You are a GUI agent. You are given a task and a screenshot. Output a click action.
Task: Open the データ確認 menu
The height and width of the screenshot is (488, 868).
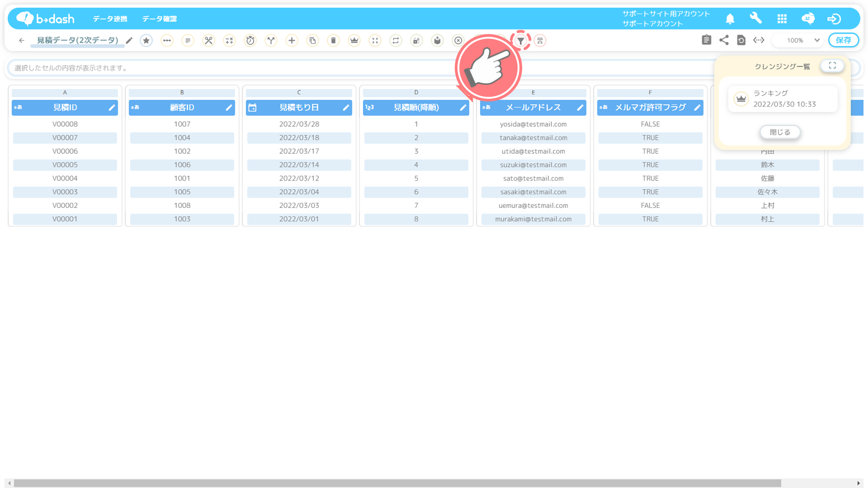click(159, 19)
